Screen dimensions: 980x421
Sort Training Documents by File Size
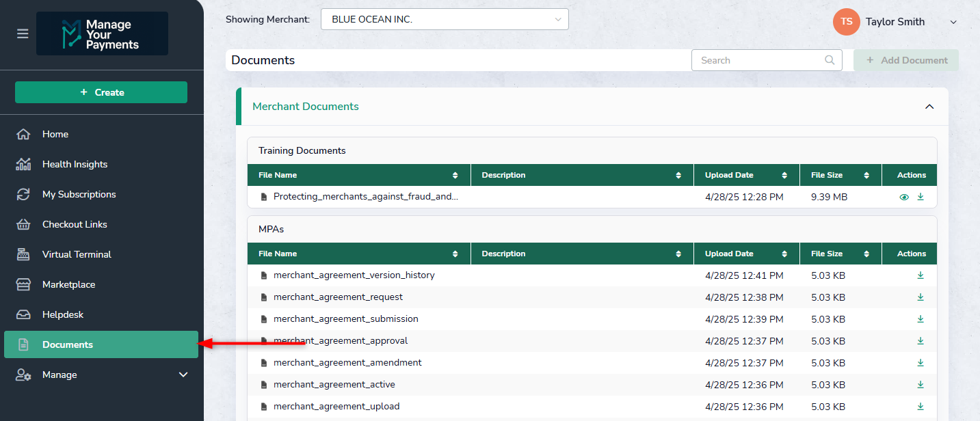click(x=866, y=176)
